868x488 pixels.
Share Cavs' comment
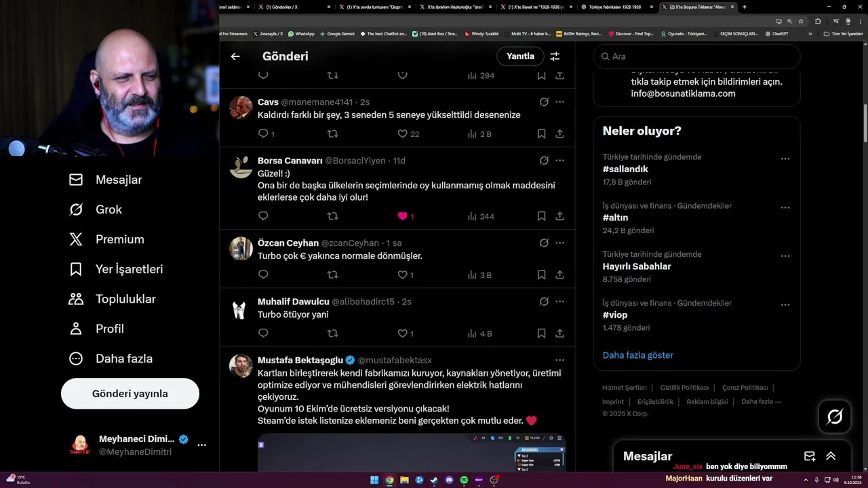point(560,134)
